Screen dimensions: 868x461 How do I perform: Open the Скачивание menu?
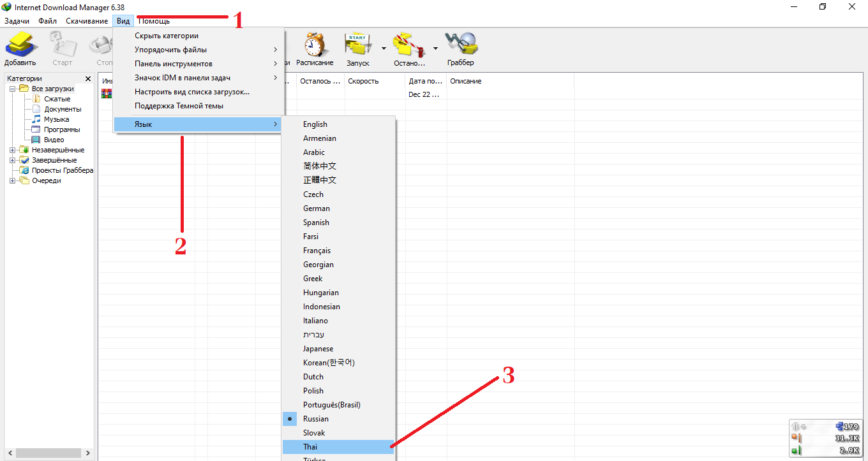(x=87, y=21)
